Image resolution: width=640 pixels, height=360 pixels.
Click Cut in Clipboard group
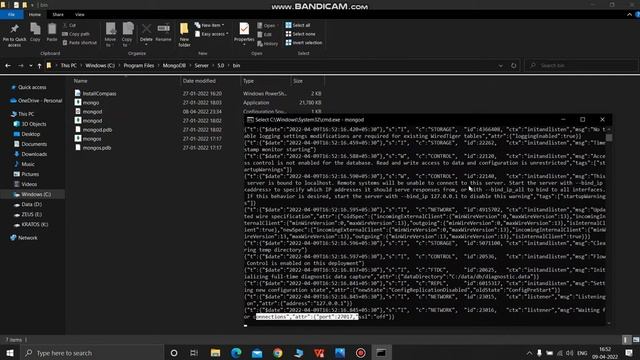[x=69, y=25]
